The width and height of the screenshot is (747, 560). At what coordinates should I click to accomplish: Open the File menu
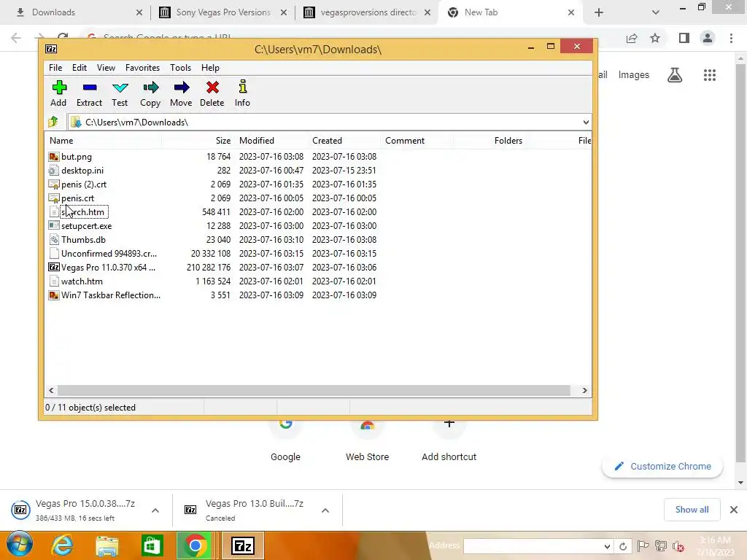[55, 68]
